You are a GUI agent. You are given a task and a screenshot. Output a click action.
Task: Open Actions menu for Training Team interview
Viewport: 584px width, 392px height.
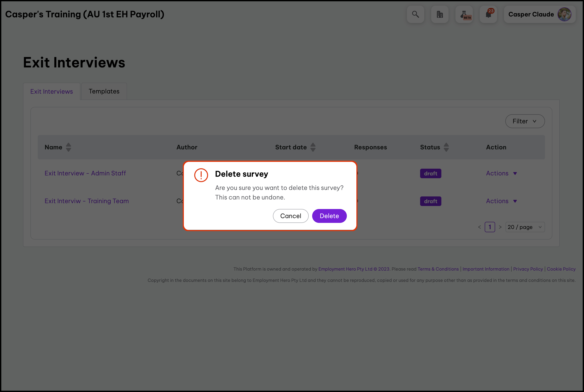501,201
